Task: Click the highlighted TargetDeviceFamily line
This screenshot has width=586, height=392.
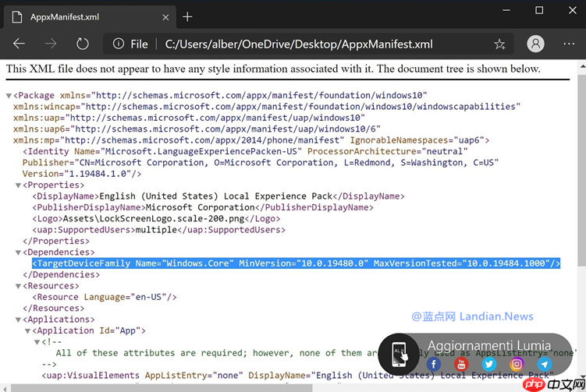Action: click(296, 263)
